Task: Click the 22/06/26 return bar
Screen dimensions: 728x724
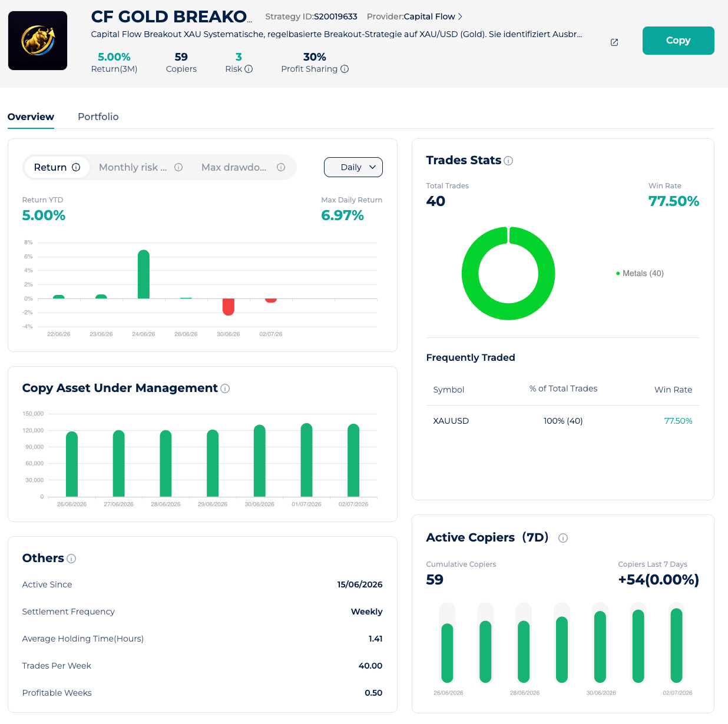Action: tap(59, 297)
